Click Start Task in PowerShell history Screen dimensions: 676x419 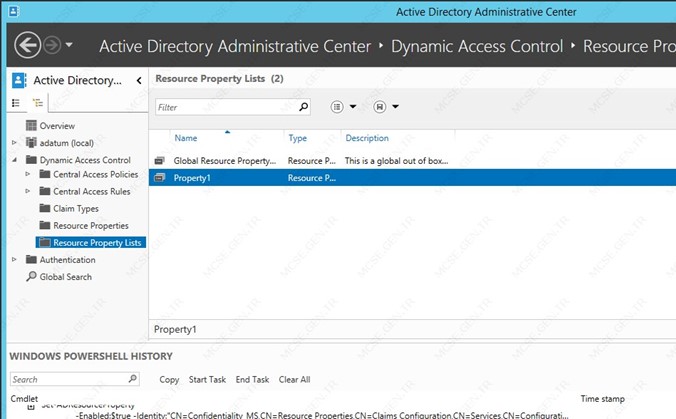click(207, 380)
